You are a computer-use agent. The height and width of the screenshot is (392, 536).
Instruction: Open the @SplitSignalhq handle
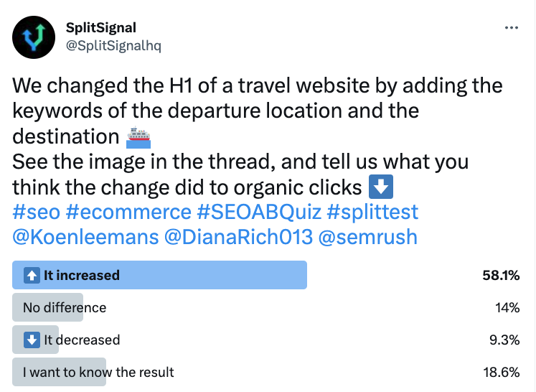pos(113,45)
